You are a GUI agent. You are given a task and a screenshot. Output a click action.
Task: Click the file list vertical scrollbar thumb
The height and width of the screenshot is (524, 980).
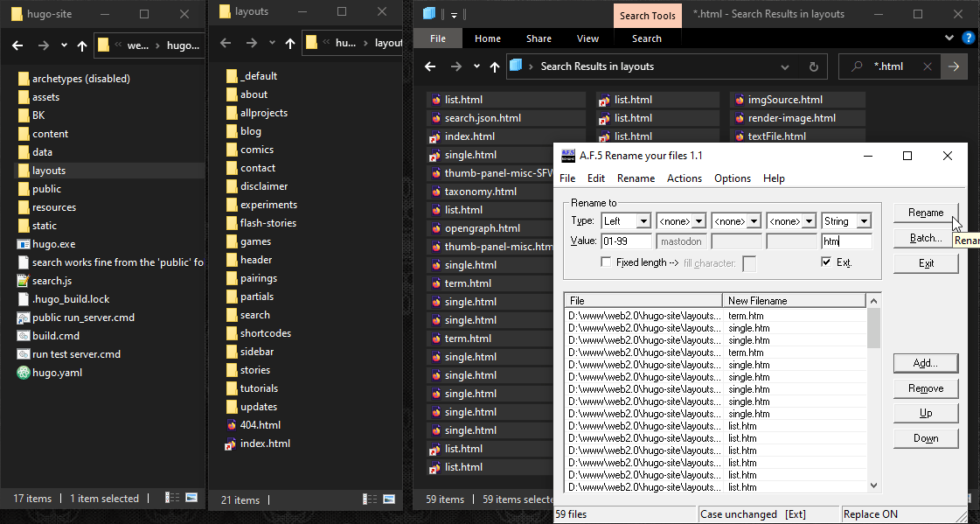(873, 330)
